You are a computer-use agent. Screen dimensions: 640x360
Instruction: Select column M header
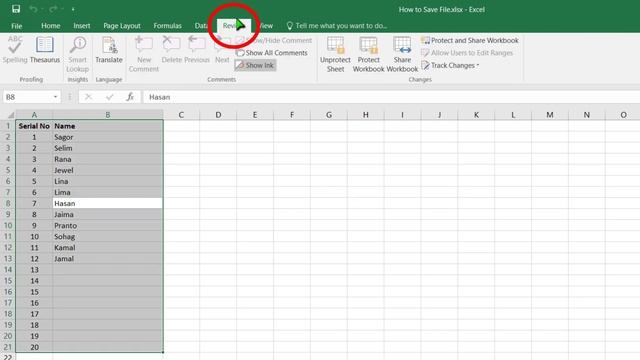pos(550,115)
